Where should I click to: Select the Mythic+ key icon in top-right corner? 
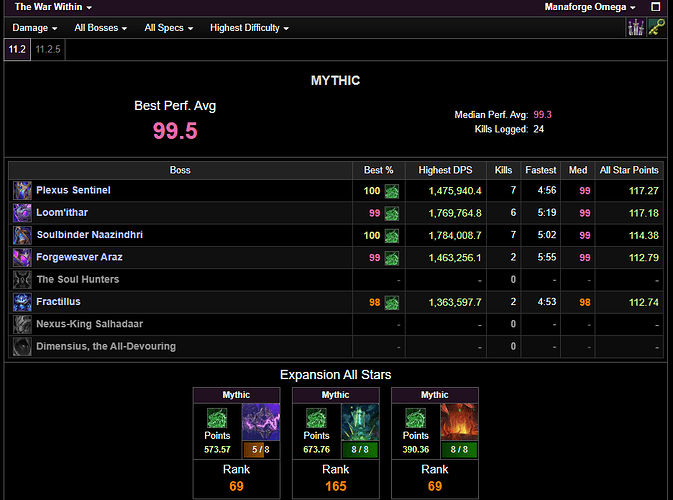(x=656, y=28)
